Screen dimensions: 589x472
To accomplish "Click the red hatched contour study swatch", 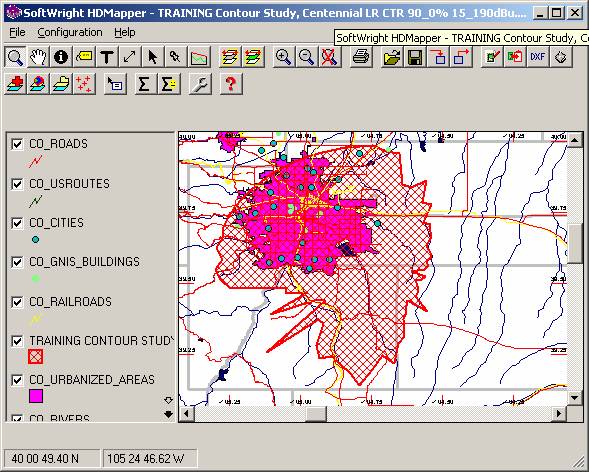I will point(36,357).
